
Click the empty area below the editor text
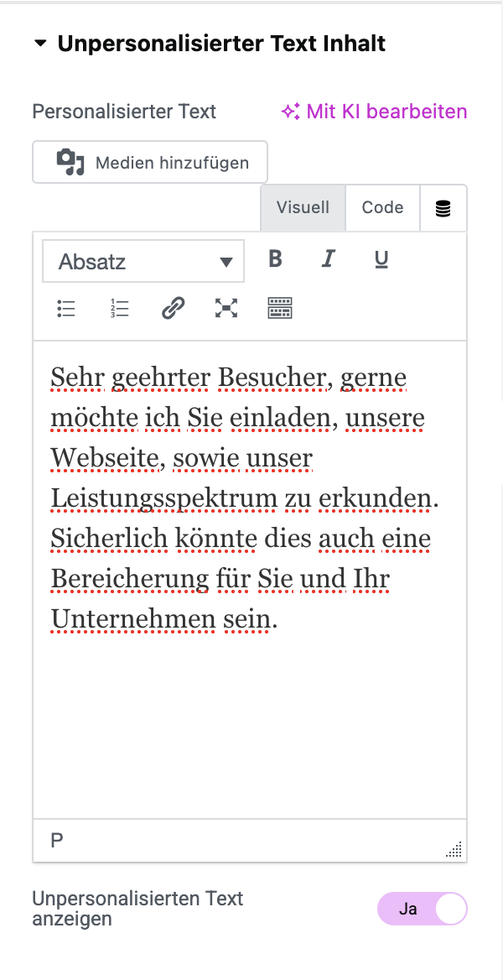[x=249, y=722]
